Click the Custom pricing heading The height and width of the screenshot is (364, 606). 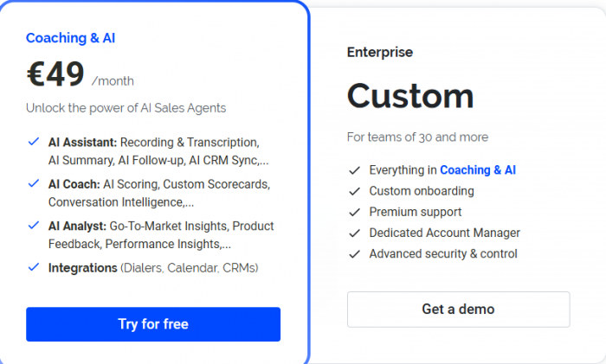click(x=410, y=95)
